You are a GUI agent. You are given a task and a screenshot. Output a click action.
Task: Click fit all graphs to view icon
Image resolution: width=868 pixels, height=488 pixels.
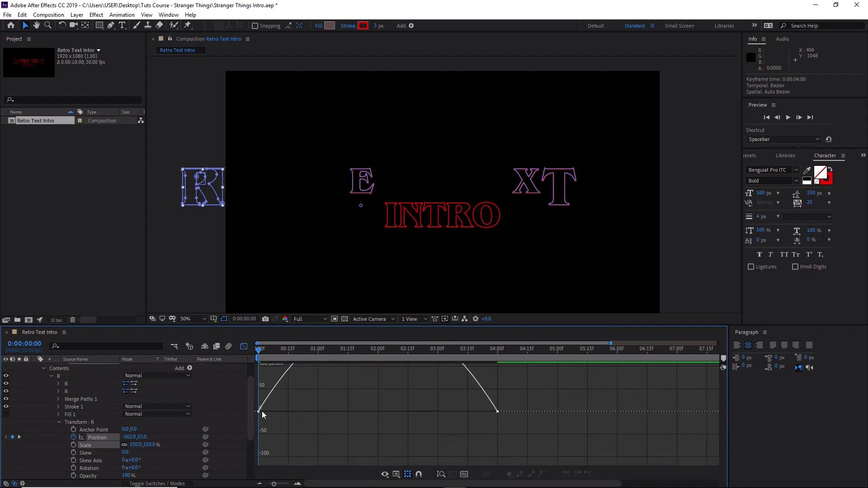point(464,474)
